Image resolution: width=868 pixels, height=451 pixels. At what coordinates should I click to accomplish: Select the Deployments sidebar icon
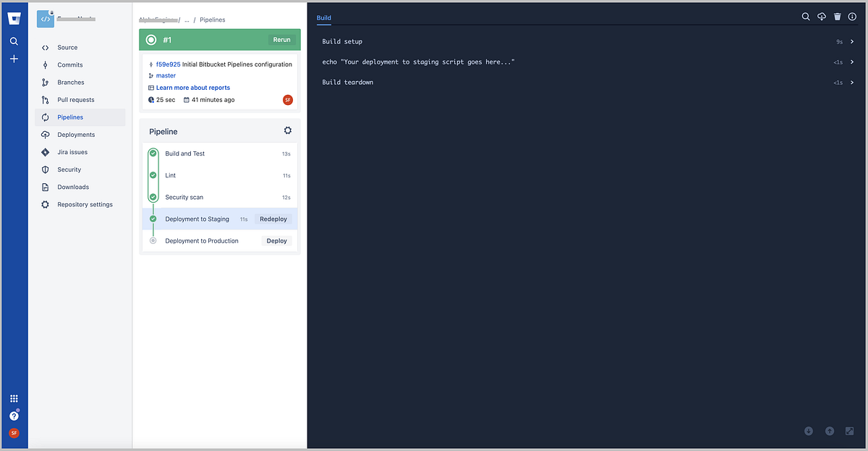click(75, 134)
